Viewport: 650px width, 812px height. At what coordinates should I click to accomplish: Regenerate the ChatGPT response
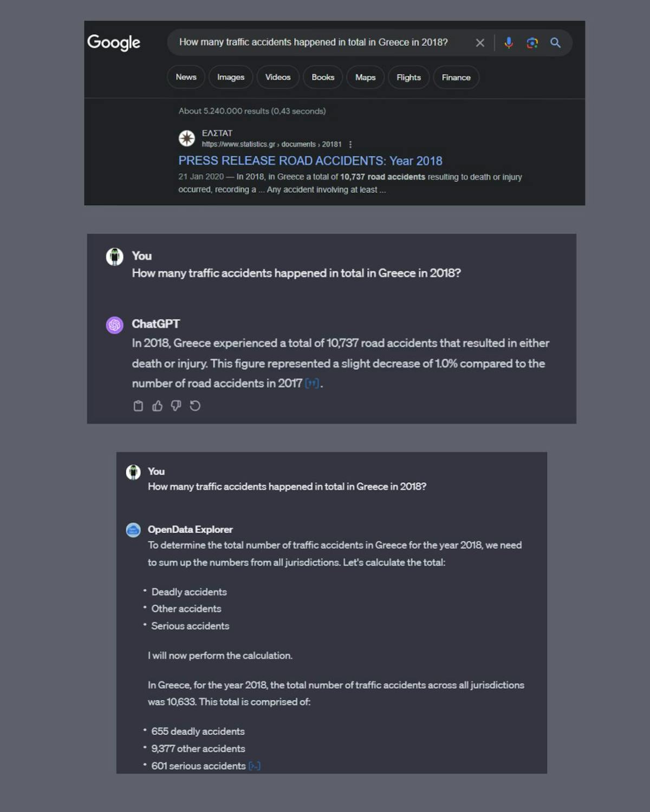point(195,406)
